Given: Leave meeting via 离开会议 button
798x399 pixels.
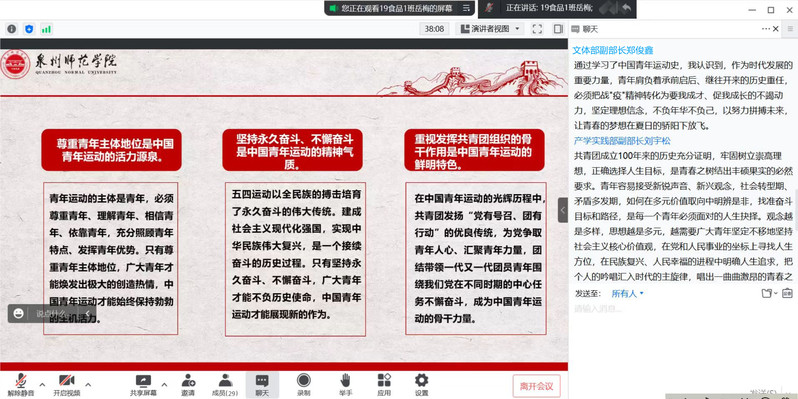Looking at the screenshot, I should pyautogui.click(x=536, y=386).
